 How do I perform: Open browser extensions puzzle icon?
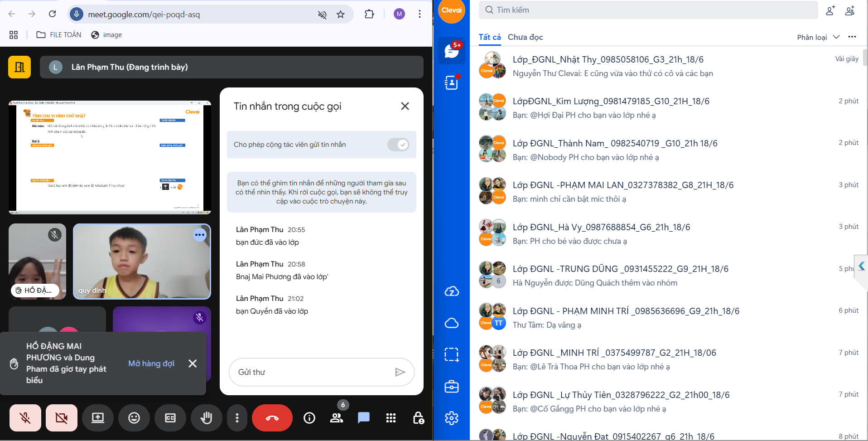pos(369,14)
